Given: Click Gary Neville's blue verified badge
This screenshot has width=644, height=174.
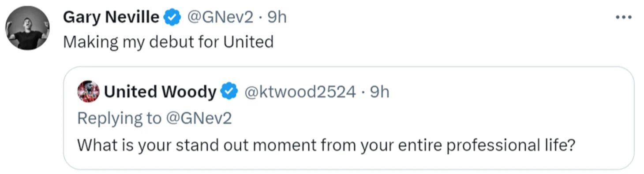Looking at the screenshot, I should (x=172, y=18).
